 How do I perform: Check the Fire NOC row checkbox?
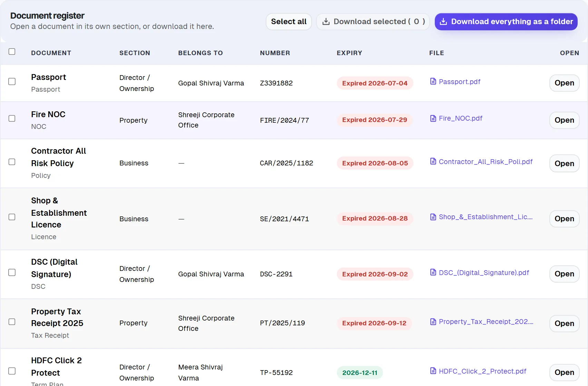[12, 119]
